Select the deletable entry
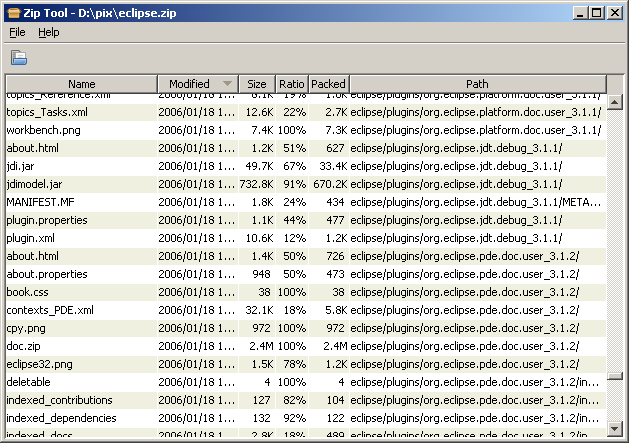Screen dimensions: 629x443 point(306,382)
